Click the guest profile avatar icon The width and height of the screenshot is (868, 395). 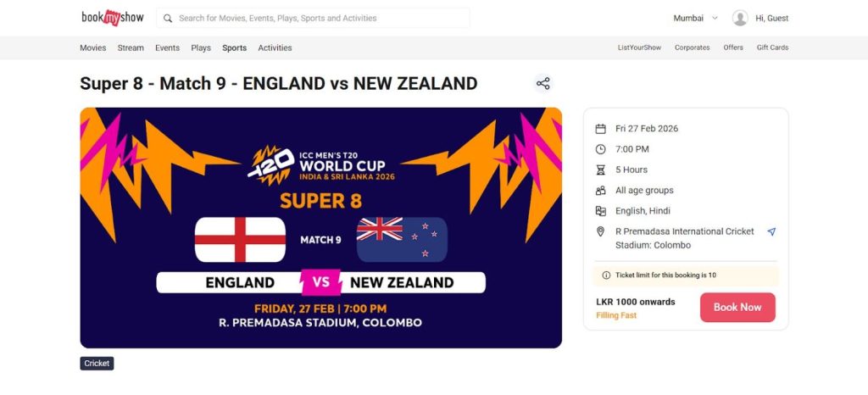click(x=740, y=18)
